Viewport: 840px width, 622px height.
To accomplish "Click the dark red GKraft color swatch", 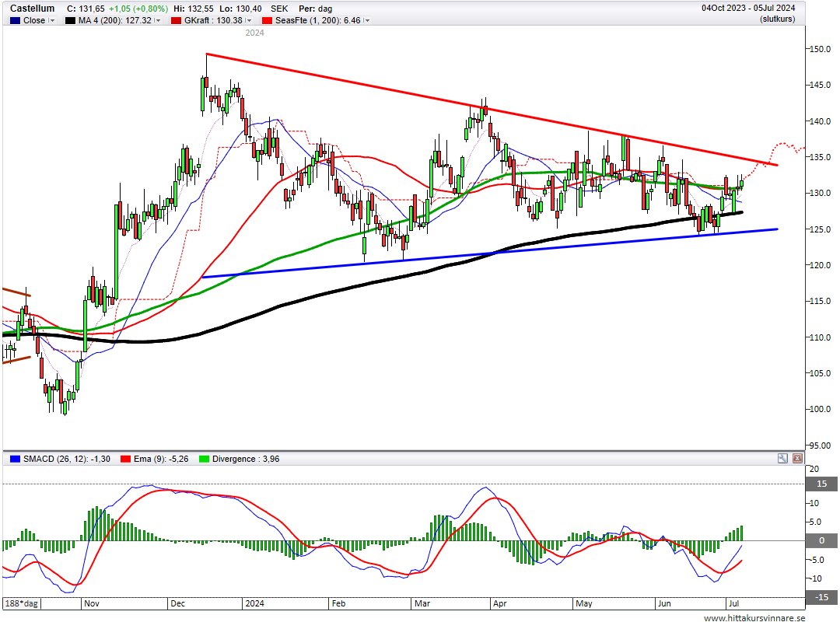I will [x=176, y=20].
